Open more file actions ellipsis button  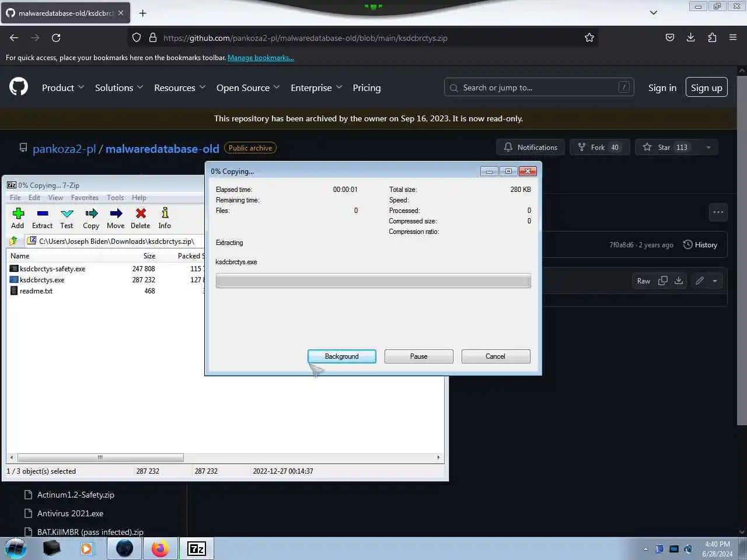pyautogui.click(x=718, y=212)
